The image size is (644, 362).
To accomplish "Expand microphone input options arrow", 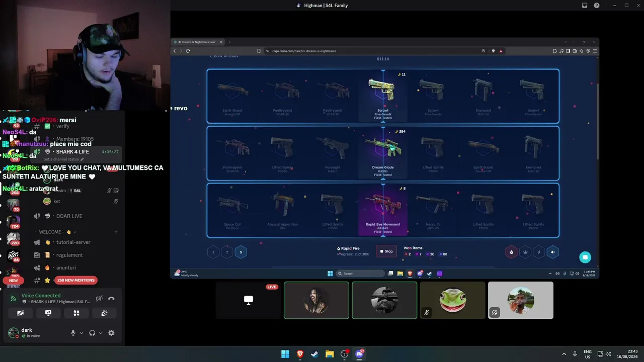I will pos(82,333).
